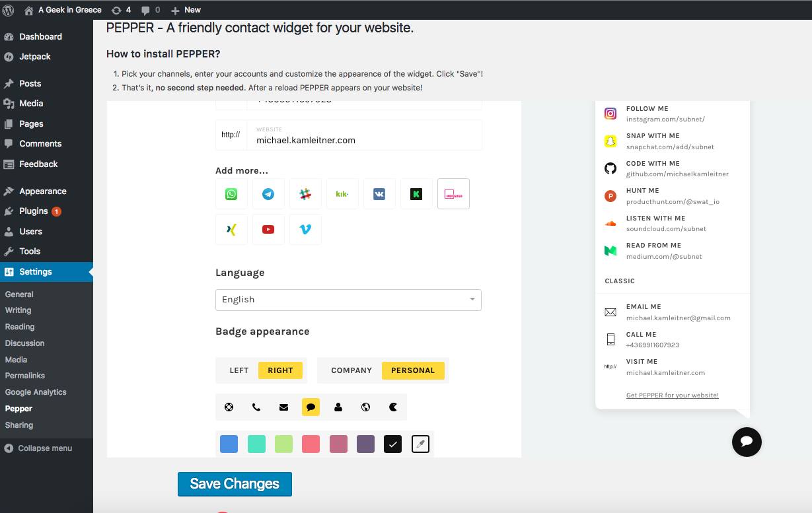Choose the Pac-Man badge icon

coord(393,407)
